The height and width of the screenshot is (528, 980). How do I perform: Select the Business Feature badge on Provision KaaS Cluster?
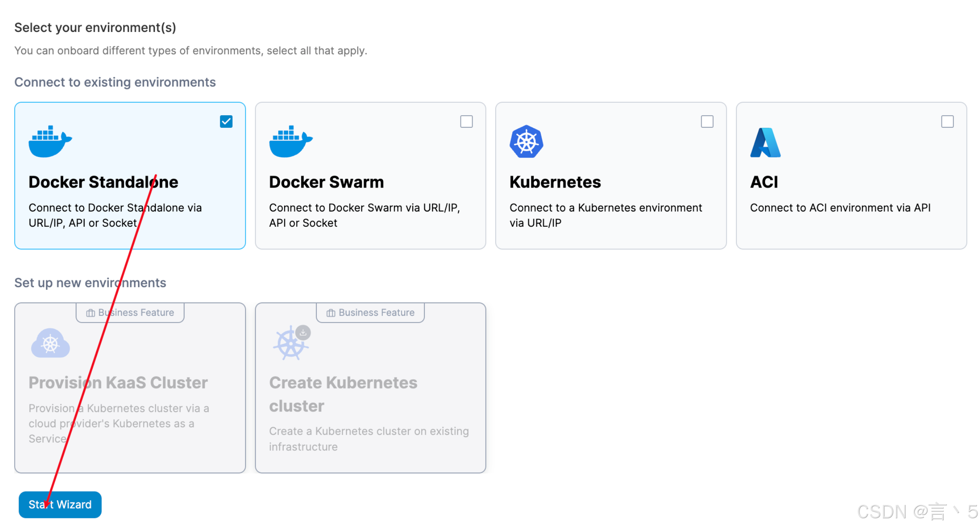point(130,313)
